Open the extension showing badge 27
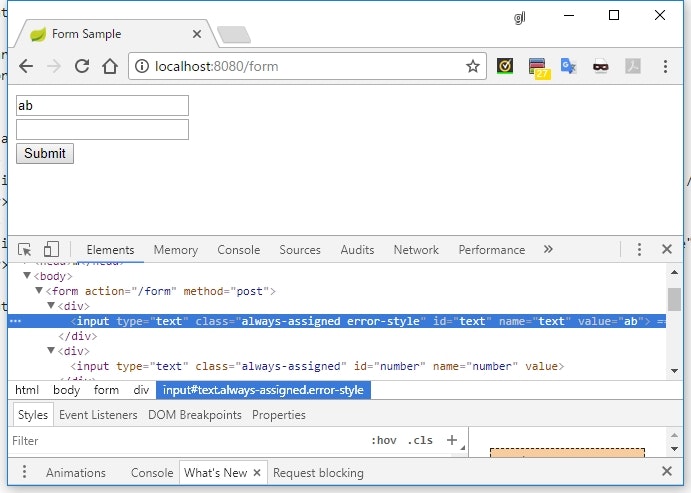The width and height of the screenshot is (691, 493). [x=539, y=68]
